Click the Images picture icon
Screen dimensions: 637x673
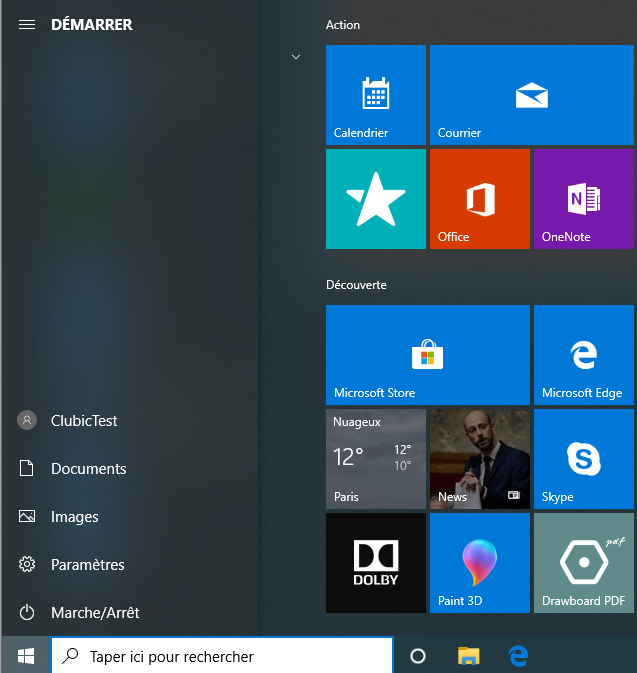(x=27, y=516)
